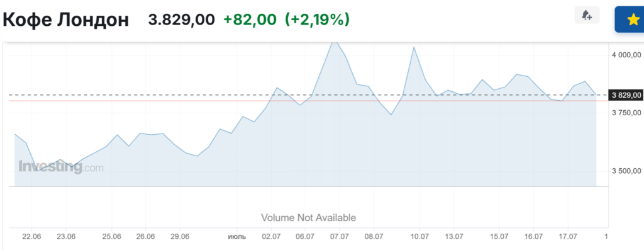The height and width of the screenshot is (250, 644).
Task: Click the 22.06 date label
Action: (33, 236)
